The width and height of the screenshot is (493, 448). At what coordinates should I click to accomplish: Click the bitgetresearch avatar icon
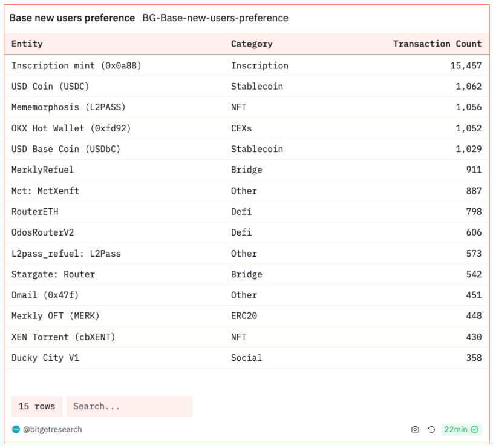[x=16, y=430]
